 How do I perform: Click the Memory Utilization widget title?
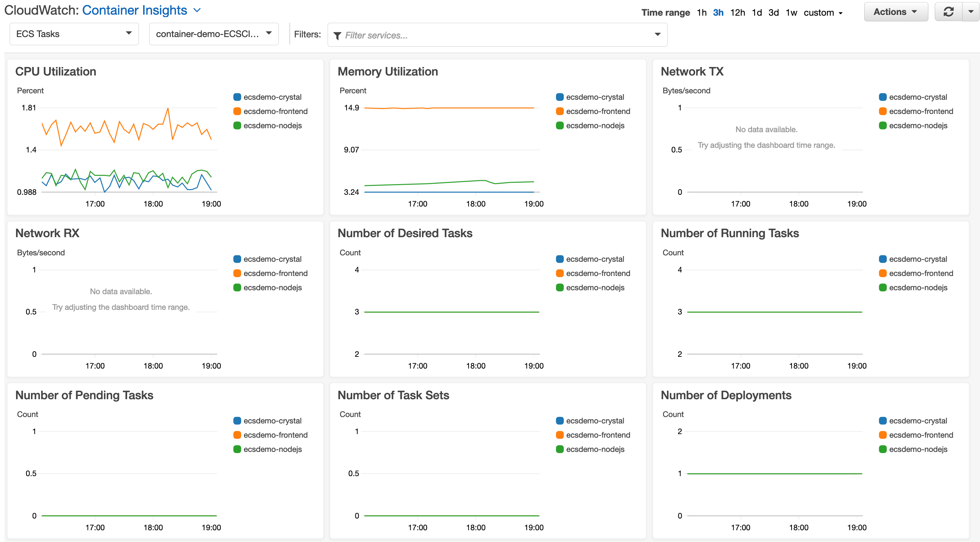388,72
